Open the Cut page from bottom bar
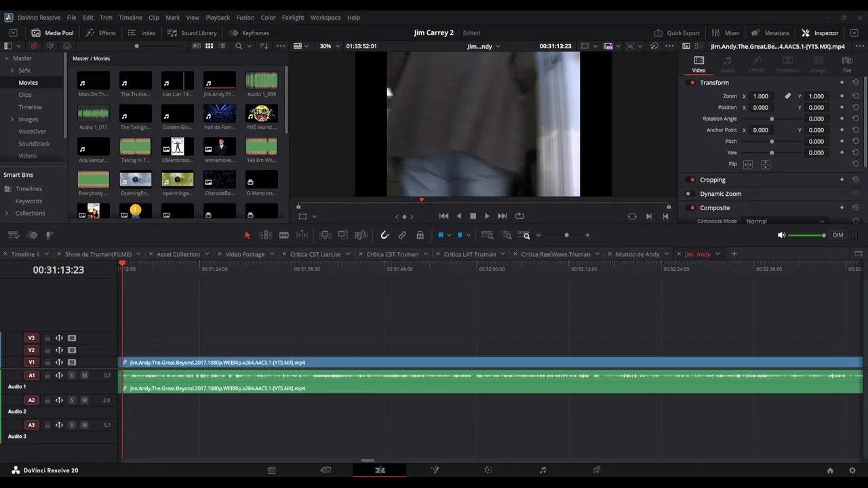This screenshot has width=868, height=488. click(325, 470)
